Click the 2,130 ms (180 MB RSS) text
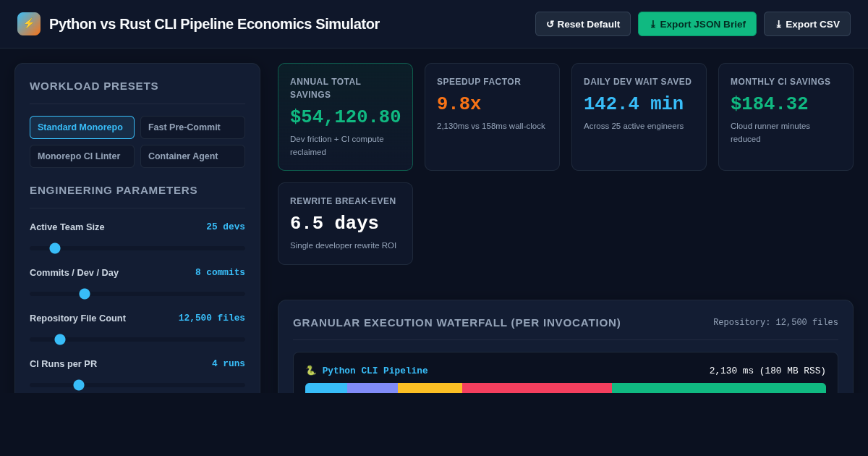Screen dimensions: 868x456 click(x=767, y=371)
